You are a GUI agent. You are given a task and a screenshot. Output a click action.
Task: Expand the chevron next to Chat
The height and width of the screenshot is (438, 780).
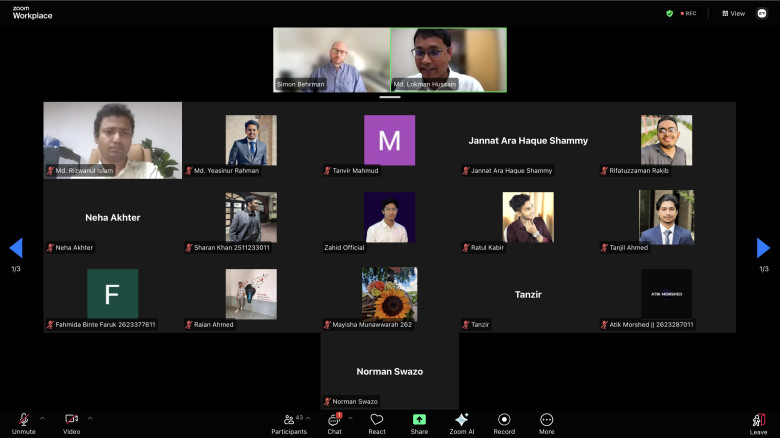point(350,418)
